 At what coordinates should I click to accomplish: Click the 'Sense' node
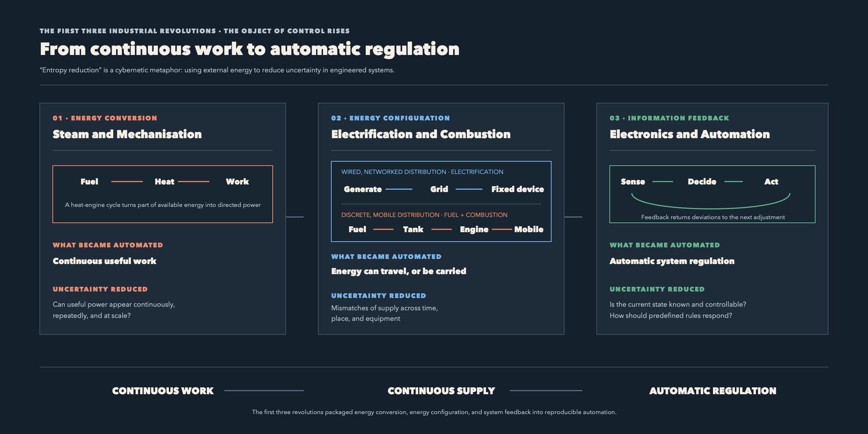(633, 182)
